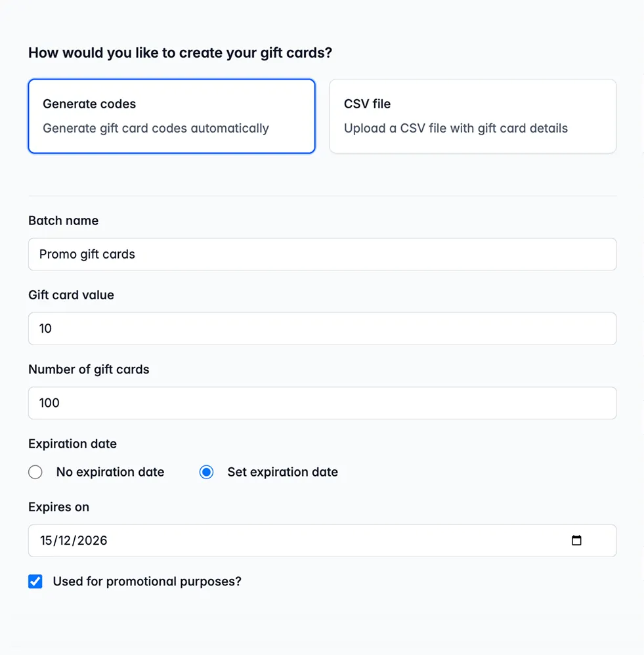This screenshot has width=644, height=655.
Task: Click the Gift card value field showing 10
Action: click(322, 328)
